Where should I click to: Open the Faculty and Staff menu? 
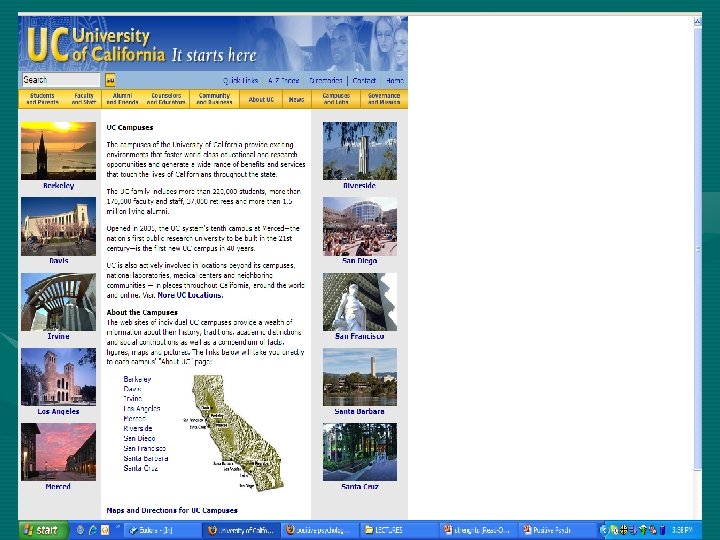[84, 99]
